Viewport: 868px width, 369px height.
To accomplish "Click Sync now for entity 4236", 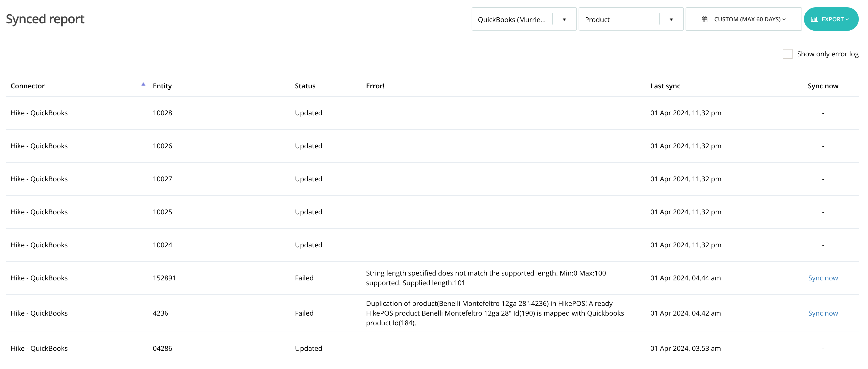I will tap(822, 313).
